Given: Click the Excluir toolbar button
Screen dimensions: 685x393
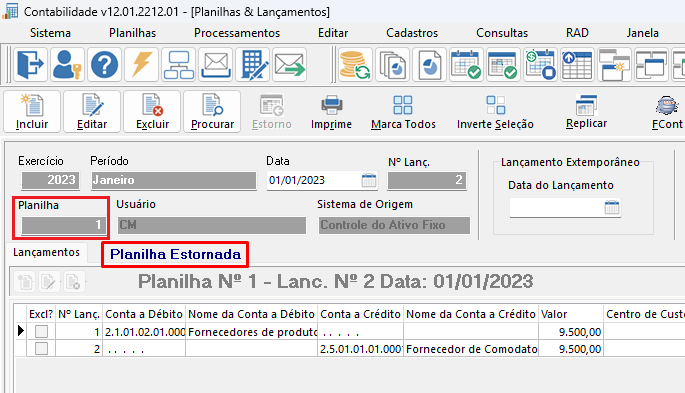Looking at the screenshot, I should (152, 111).
